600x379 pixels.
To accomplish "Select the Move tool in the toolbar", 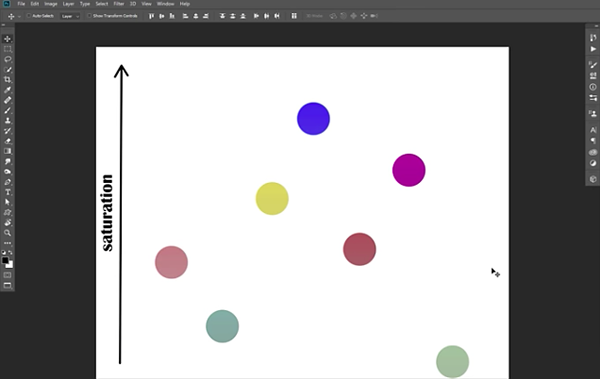I will click(7, 39).
